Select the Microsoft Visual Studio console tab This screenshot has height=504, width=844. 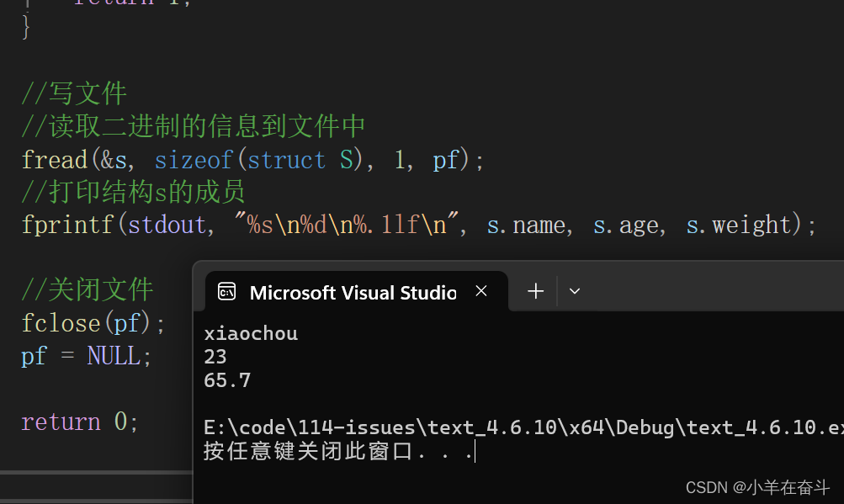pos(353,292)
